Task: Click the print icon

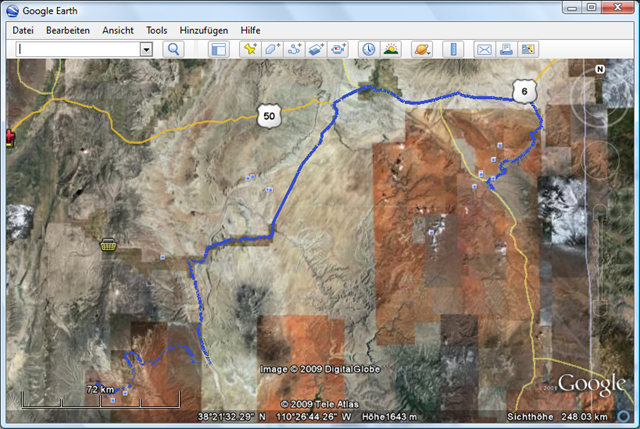Action: 506,49
